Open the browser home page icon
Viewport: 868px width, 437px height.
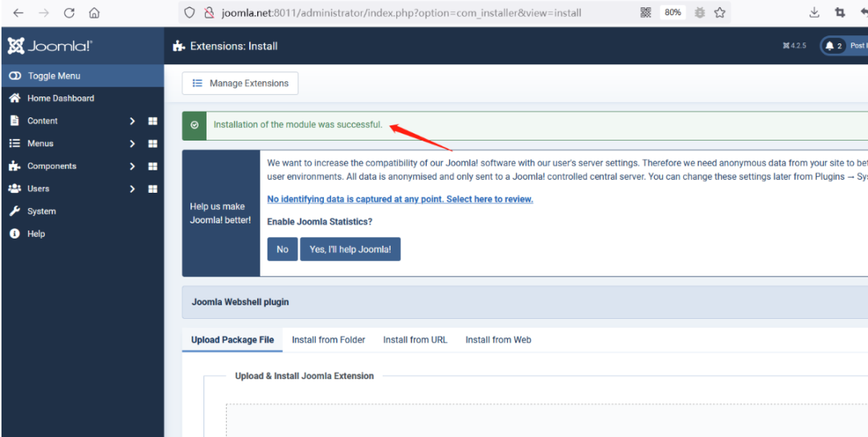point(94,13)
